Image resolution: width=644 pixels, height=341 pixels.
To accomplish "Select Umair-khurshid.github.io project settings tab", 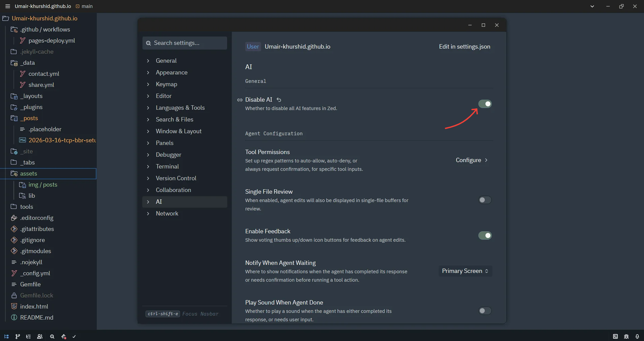I will click(x=297, y=46).
